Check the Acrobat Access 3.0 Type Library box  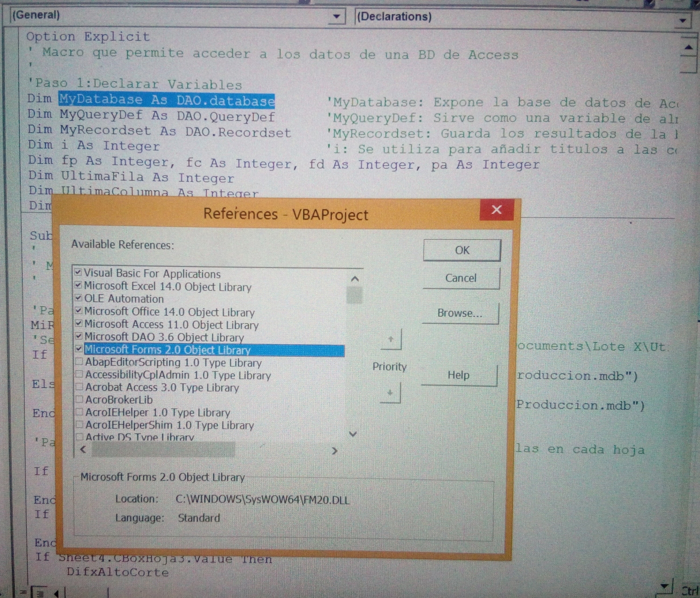(79, 387)
